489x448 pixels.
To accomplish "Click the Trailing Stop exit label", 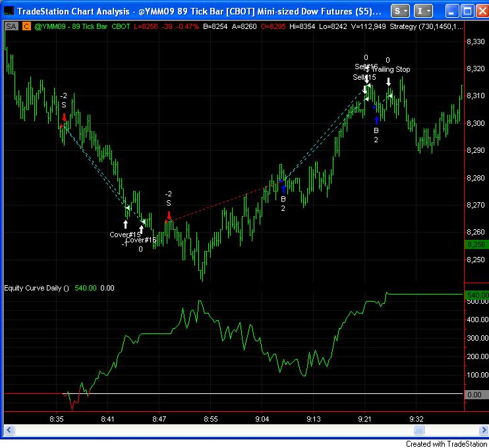I will 391,69.
